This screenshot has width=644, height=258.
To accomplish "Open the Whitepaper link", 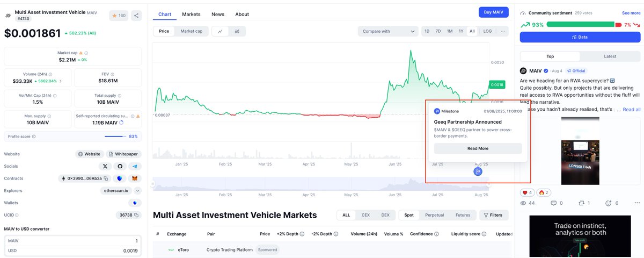I will click(124, 154).
